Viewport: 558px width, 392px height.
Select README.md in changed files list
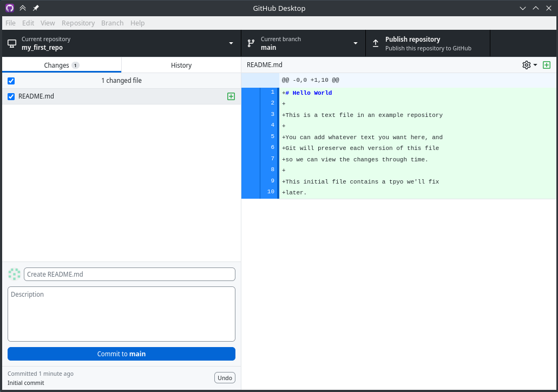121,96
